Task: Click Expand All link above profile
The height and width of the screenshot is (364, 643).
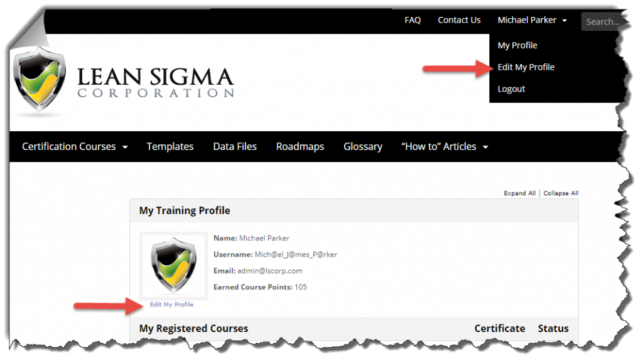Action: [519, 193]
